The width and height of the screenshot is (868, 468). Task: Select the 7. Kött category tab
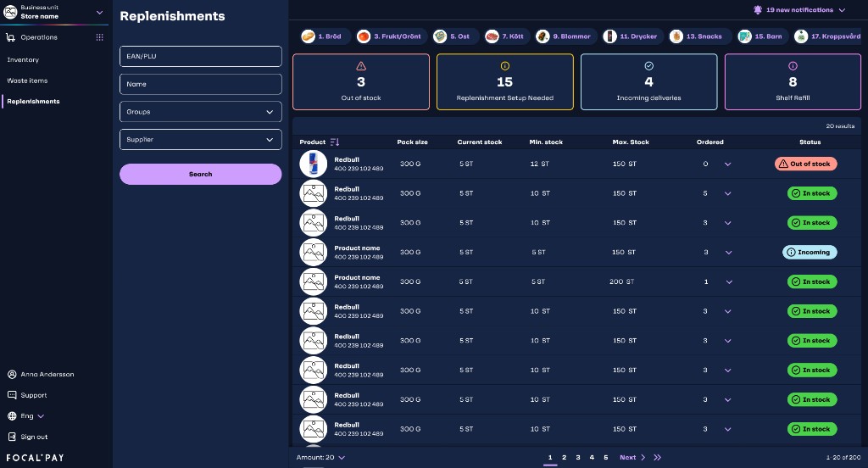click(x=506, y=36)
